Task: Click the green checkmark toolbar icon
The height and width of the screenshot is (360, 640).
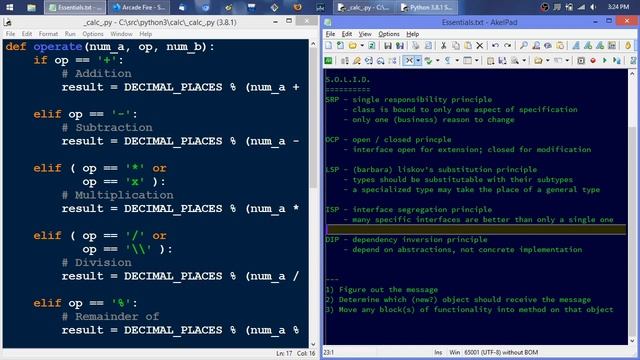Action: click(x=428, y=60)
